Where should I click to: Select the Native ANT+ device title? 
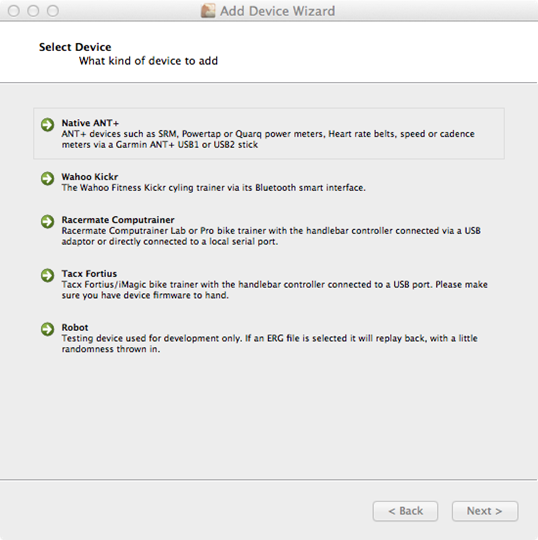pos(90,123)
